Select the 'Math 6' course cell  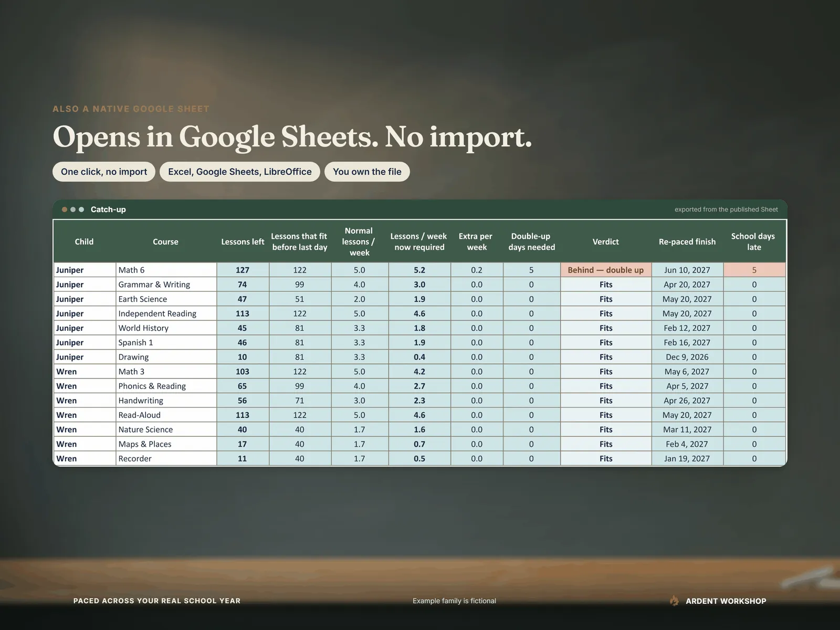(x=166, y=270)
